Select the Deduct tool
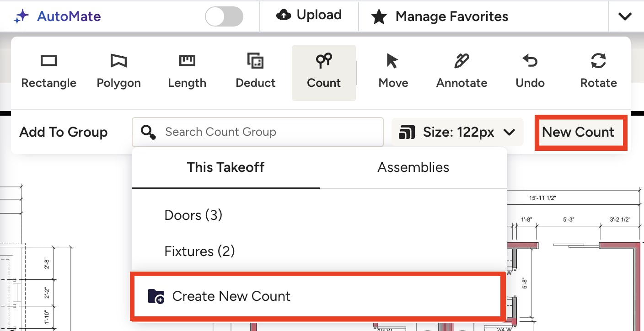The width and height of the screenshot is (644, 331). [256, 72]
